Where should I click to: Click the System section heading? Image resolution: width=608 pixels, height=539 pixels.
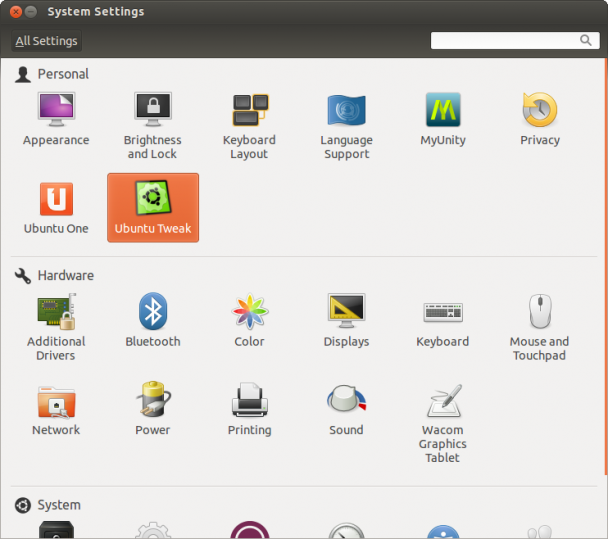[59, 505]
